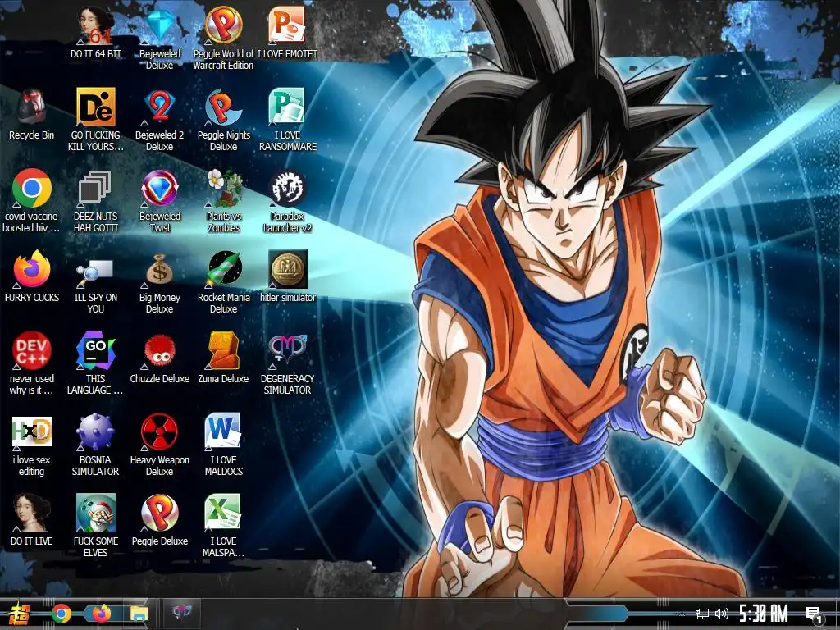Click the 5:30 AM taskbar clock

point(764,614)
